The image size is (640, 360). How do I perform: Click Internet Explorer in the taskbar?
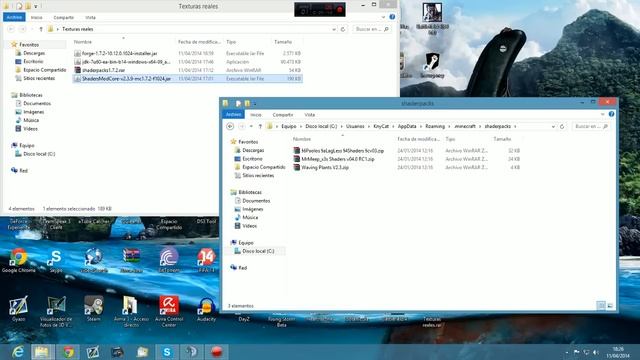(18, 352)
